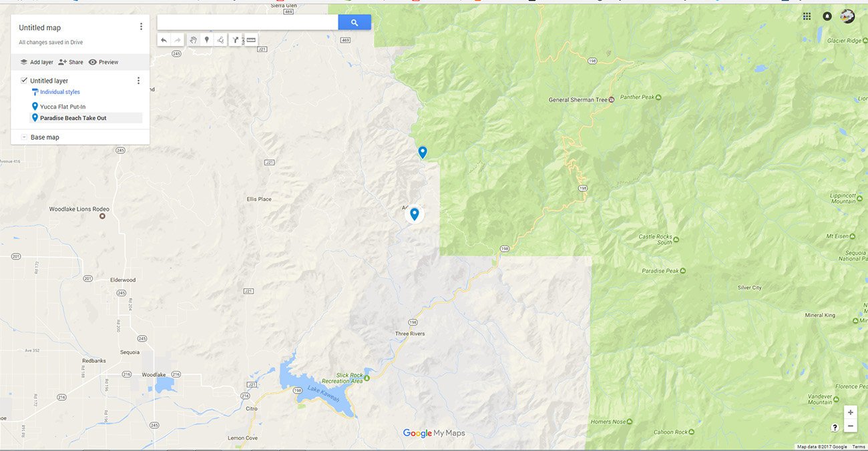
Task: Select Paradise Beach Take Out list item
Action: [x=73, y=118]
